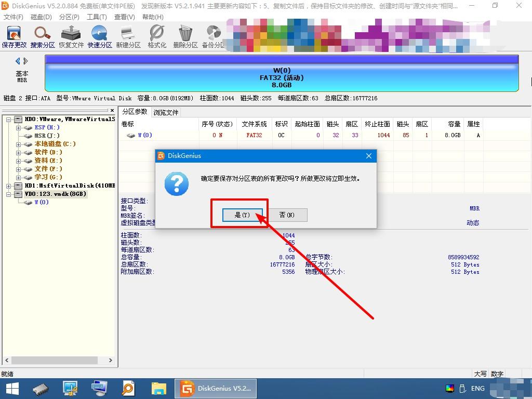Click the 新建分区 (New Partition) icon

click(x=127, y=35)
